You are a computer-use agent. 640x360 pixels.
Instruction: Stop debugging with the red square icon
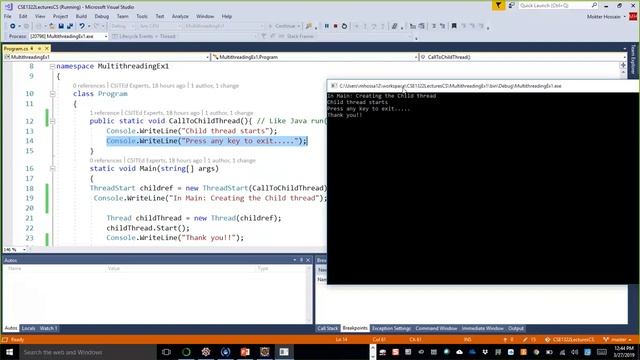point(336,26)
